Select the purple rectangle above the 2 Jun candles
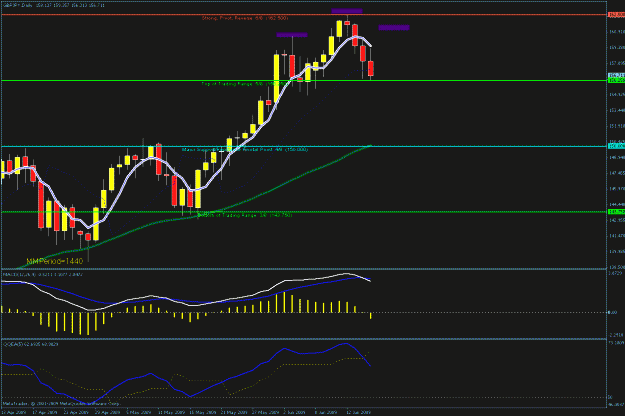Image resolution: width=625 pixels, height=416 pixels. coord(292,35)
